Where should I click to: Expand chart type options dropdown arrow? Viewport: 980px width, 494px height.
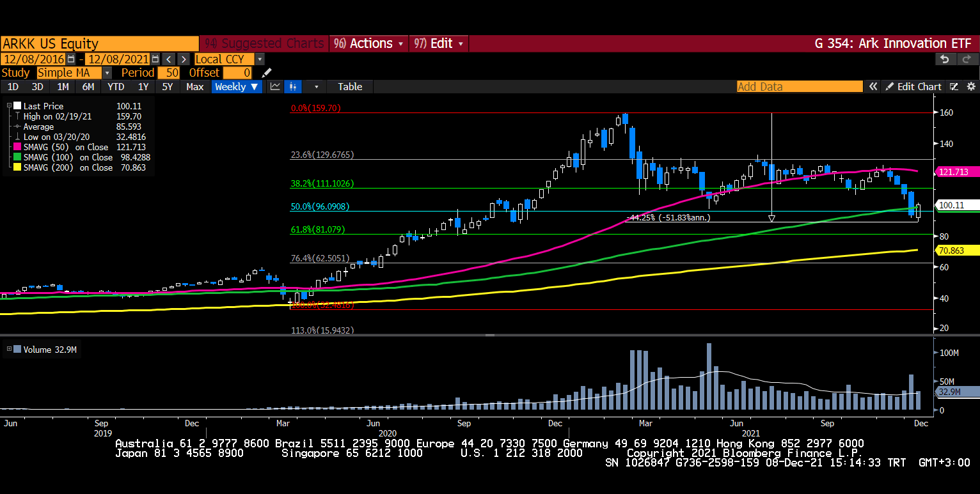tap(315, 87)
